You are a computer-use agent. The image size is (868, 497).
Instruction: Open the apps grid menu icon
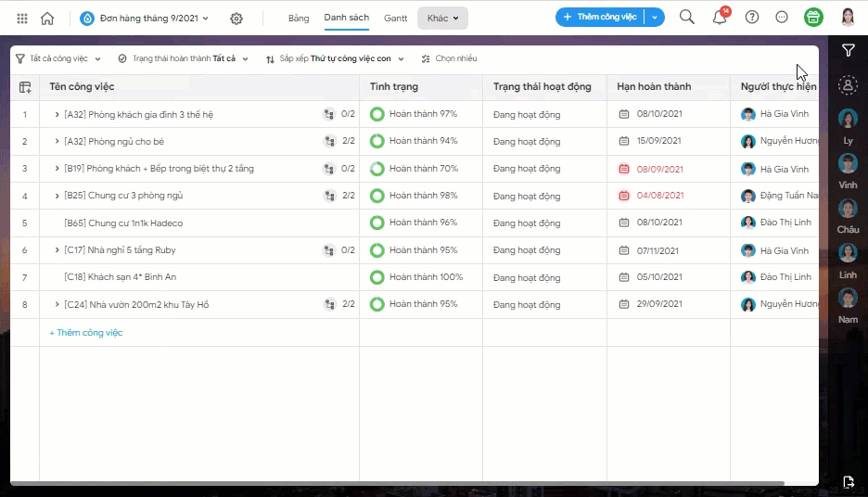pos(22,19)
